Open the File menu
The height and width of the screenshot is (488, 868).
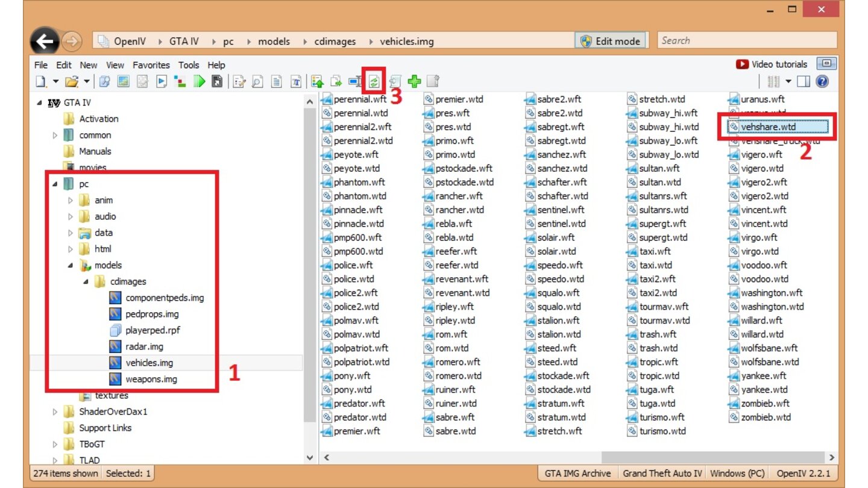pos(41,65)
